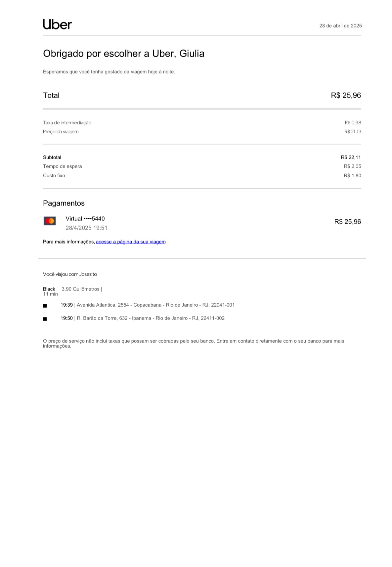Click the 'Obrigado por escolher a Uber, Giulia' heading
This screenshot has width=392, height=567.
[124, 54]
